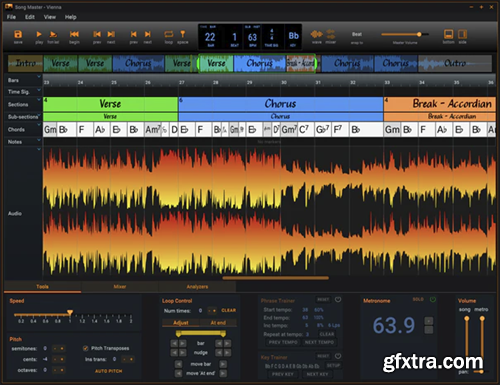Expand the Audio row dropdown arrow
This screenshot has height=385, width=500.
(x=39, y=149)
